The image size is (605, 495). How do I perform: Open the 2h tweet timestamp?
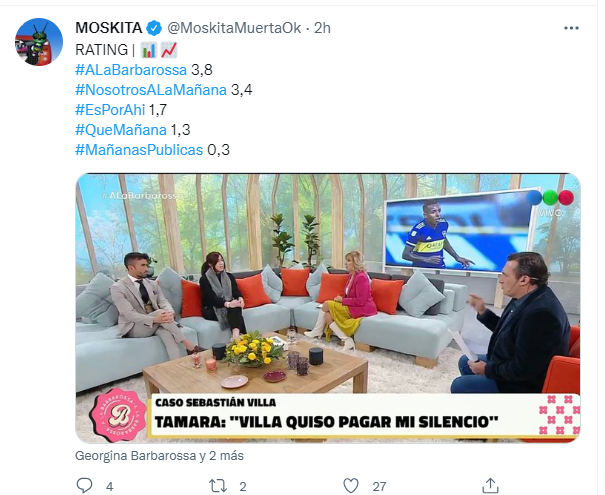322,28
